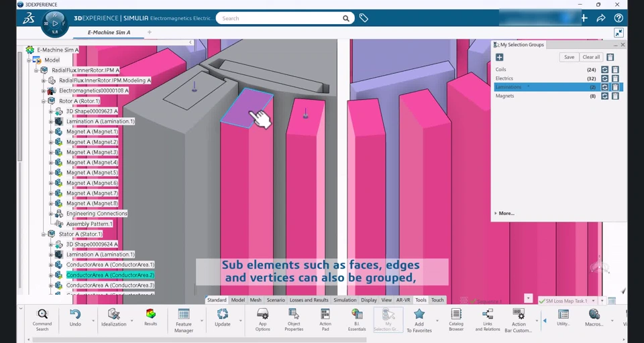Viewport: 644px width, 343px height.
Task: Select Assembly Pattern.1 in tree
Action: [89, 224]
